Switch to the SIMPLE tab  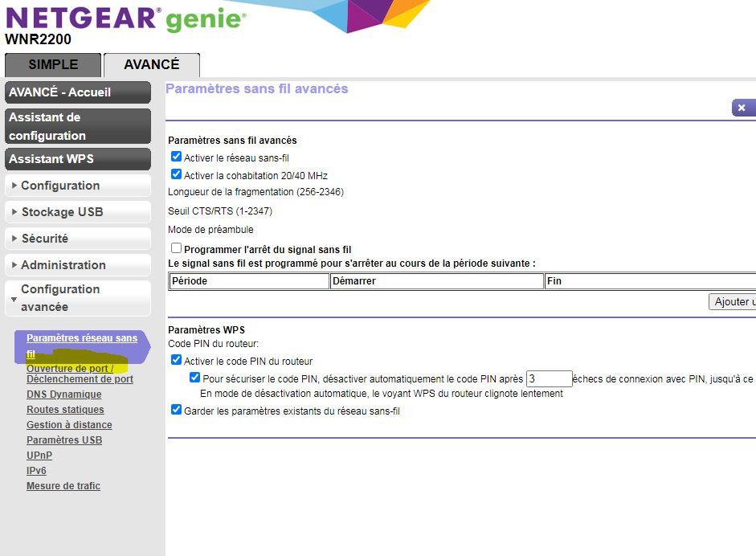click(53, 64)
